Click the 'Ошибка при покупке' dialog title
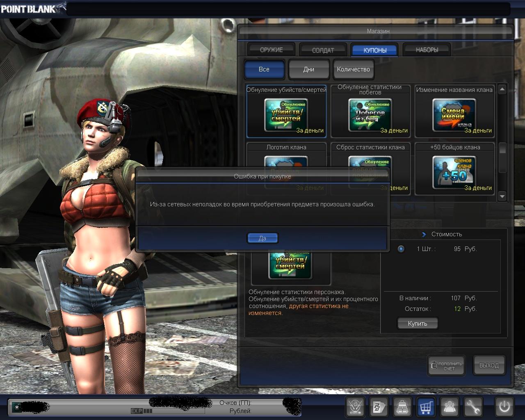525x420 pixels. pos(262,176)
